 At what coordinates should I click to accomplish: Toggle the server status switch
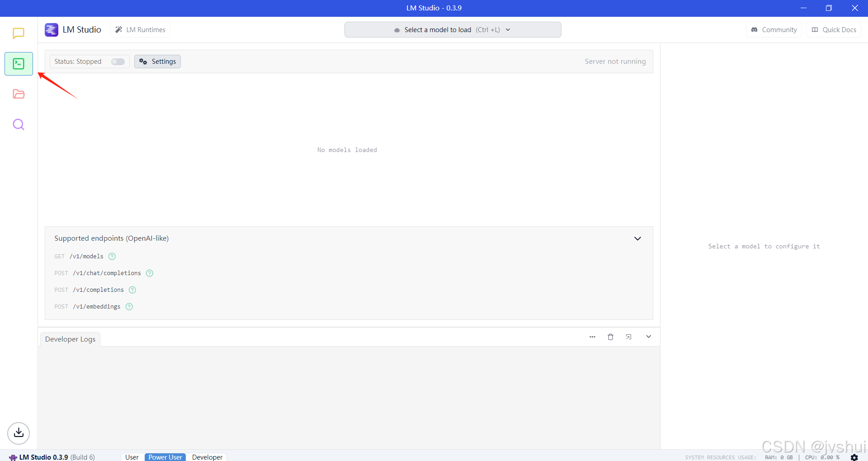[118, 62]
